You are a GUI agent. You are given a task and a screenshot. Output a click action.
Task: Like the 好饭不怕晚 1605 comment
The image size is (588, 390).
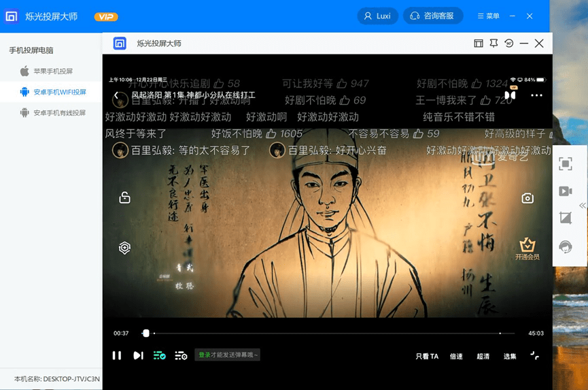pyautogui.click(x=271, y=133)
